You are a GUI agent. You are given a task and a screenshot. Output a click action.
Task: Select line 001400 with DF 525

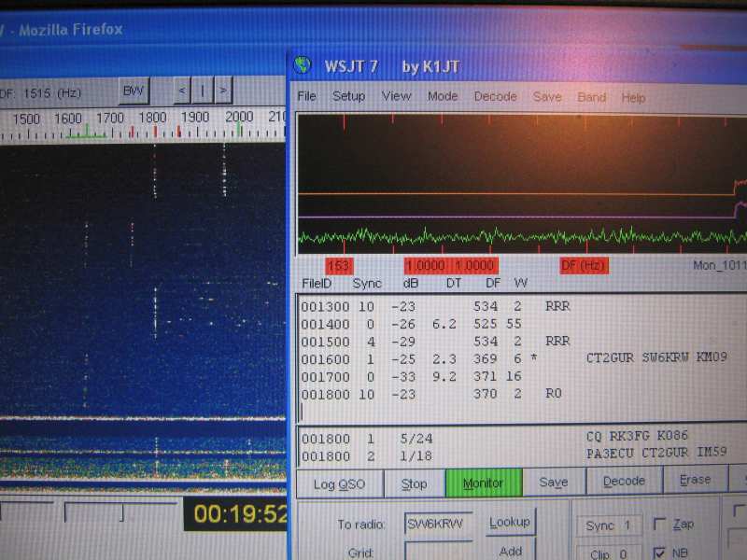(411, 324)
